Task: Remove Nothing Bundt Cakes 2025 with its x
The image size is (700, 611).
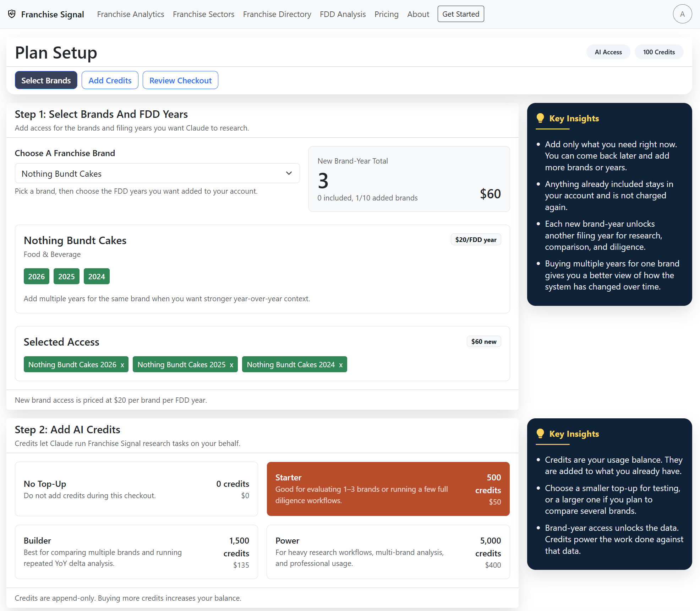Action: click(231, 365)
